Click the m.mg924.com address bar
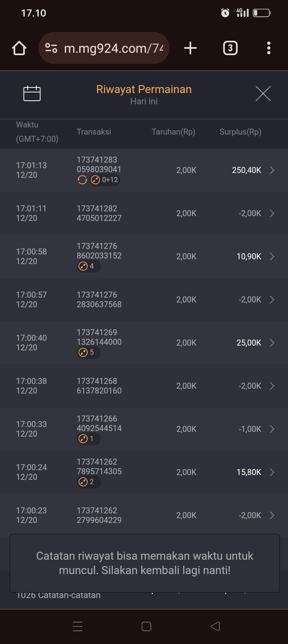288x644 pixels. pos(114,48)
